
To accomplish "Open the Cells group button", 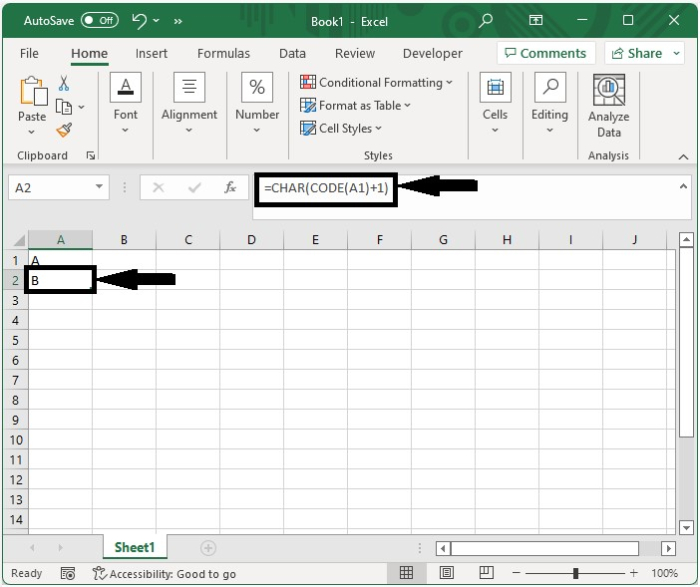I will click(495, 104).
